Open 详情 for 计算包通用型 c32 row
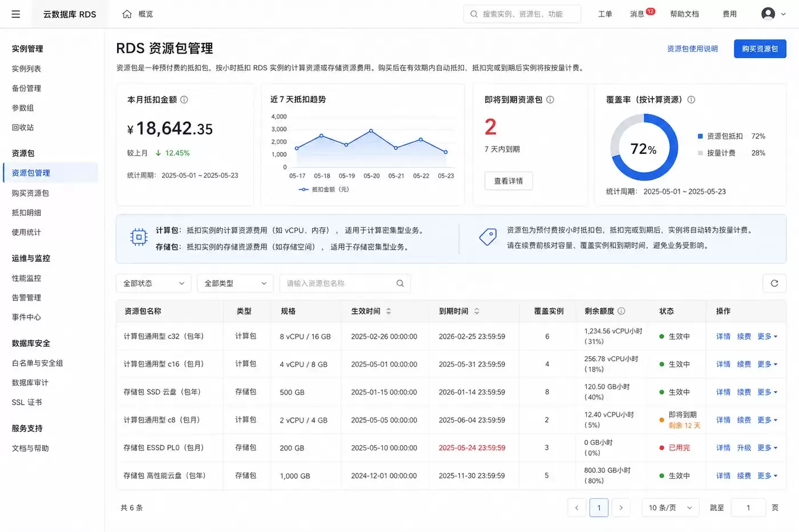 tap(723, 336)
